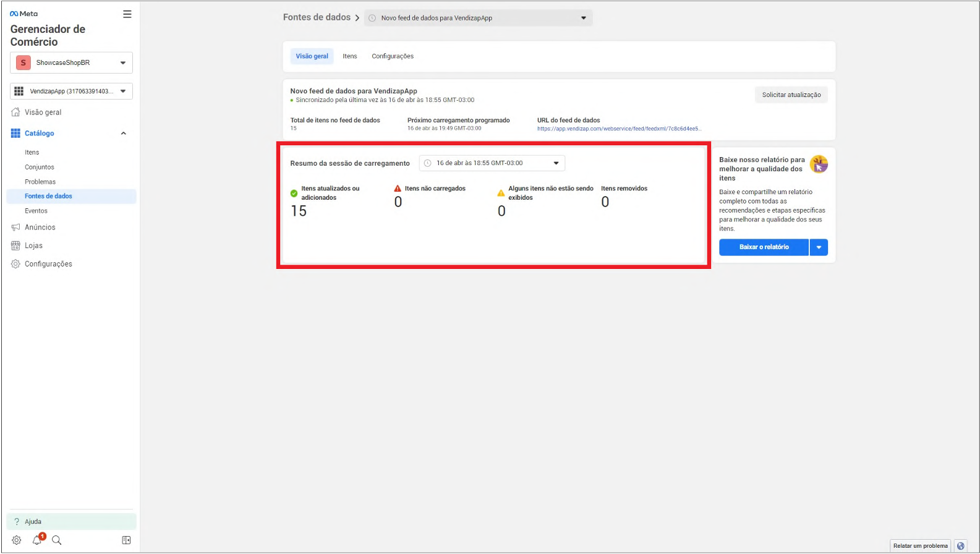Collapse the Catálogo section
The image size is (980, 554).
(x=123, y=134)
